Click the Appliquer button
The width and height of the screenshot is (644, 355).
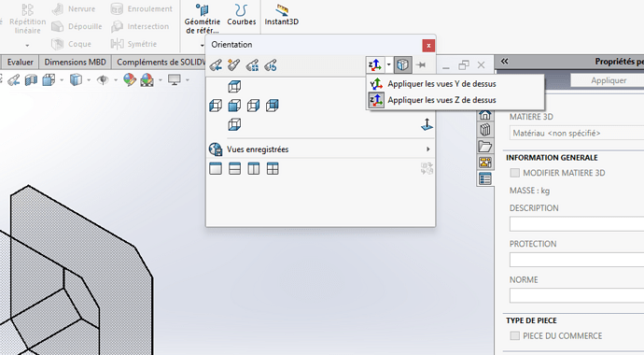(608, 80)
